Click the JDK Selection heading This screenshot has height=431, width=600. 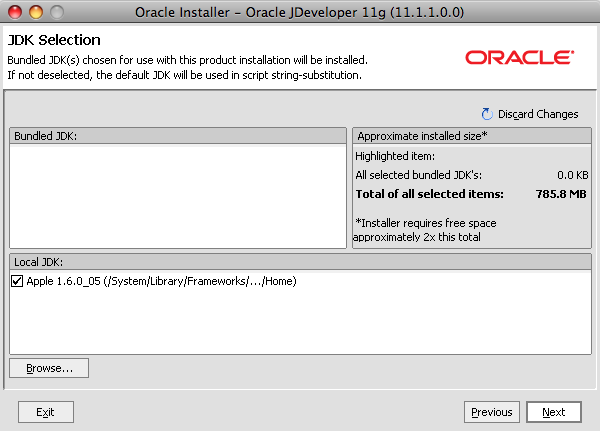[54, 40]
